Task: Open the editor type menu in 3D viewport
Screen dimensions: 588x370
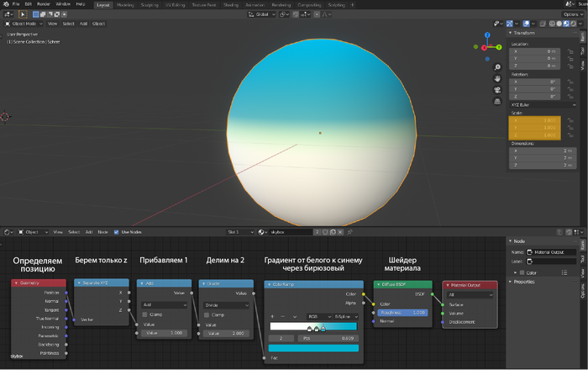Action: coord(8,14)
